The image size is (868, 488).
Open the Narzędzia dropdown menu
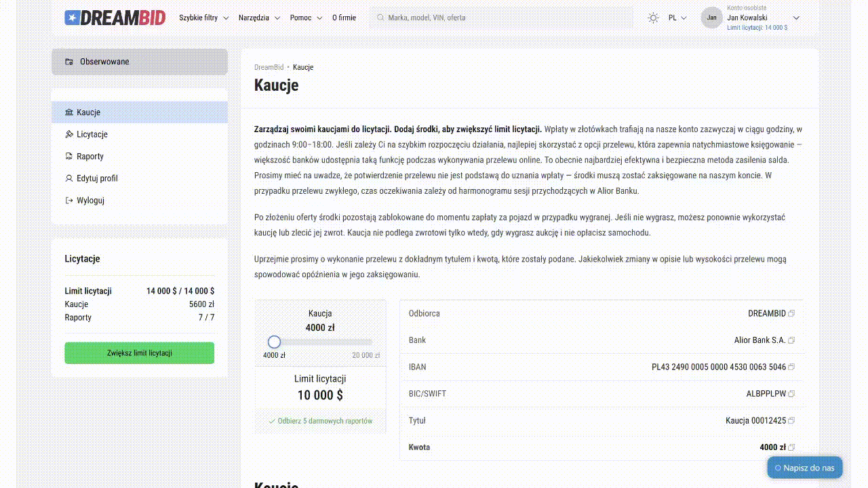point(259,18)
